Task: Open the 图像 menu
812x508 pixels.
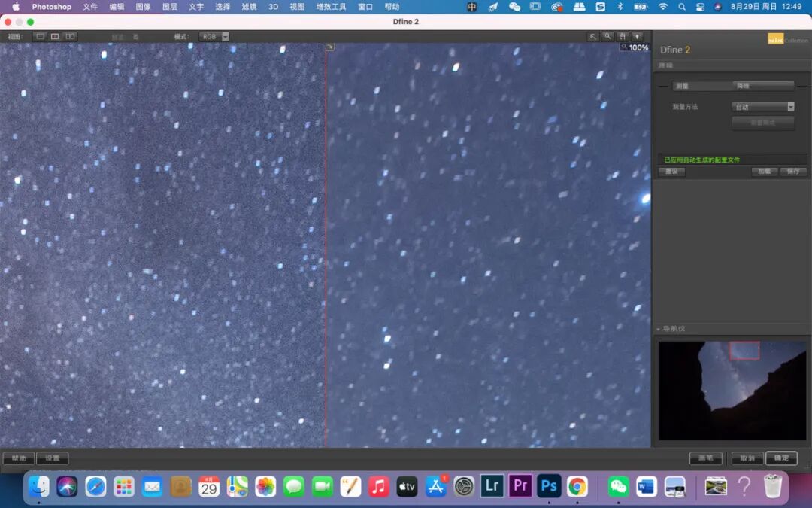Action: [x=143, y=7]
